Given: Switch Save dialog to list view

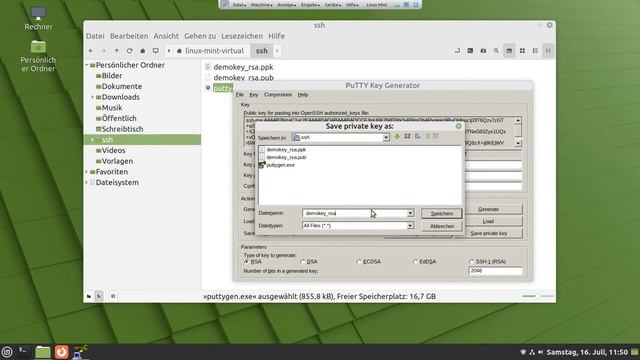Looking at the screenshot, I should (428, 136).
